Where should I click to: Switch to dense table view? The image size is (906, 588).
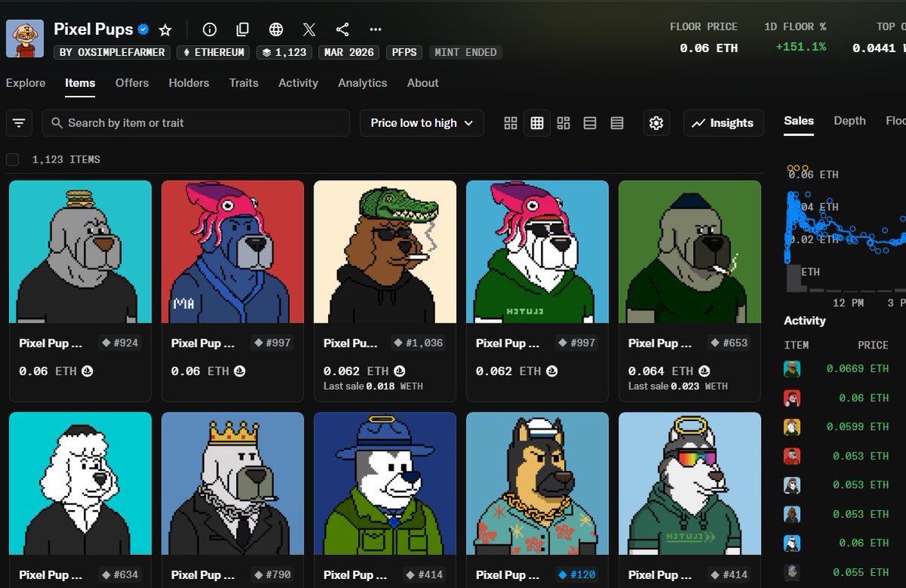617,123
